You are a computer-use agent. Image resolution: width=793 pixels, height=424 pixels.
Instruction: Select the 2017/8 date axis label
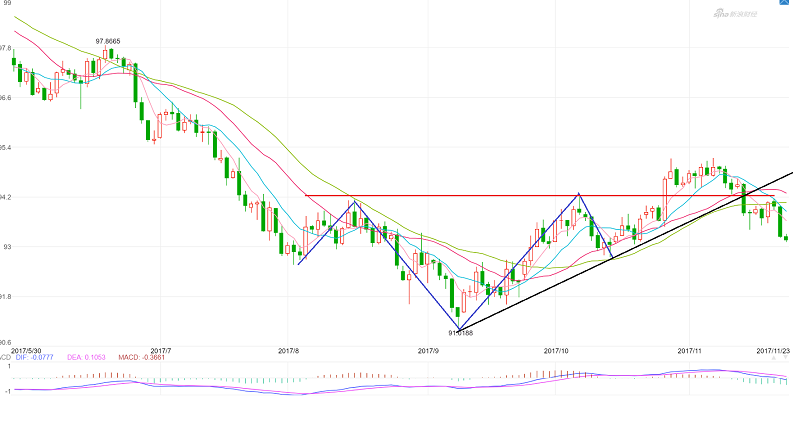pos(290,350)
